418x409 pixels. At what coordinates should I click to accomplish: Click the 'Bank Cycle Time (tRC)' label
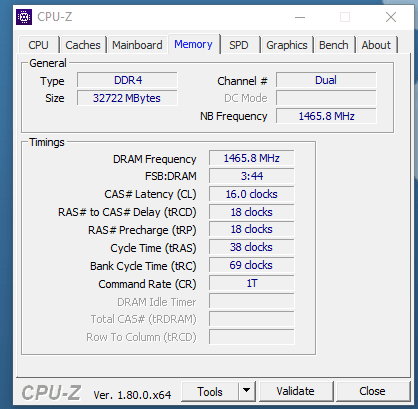[143, 266]
